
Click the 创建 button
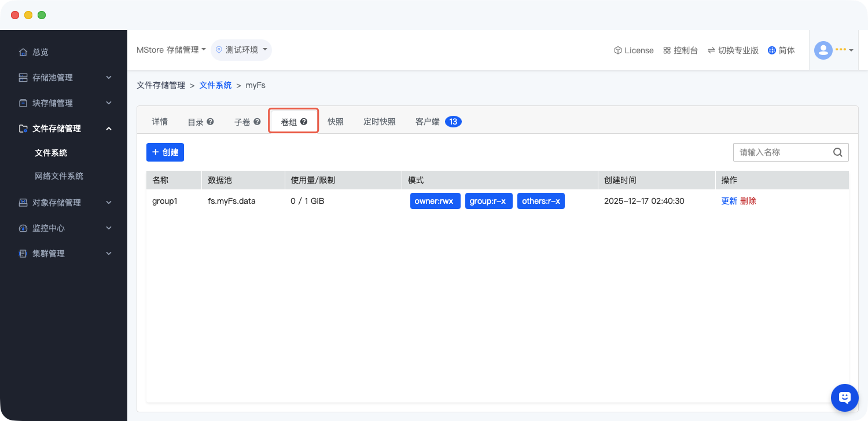(165, 152)
